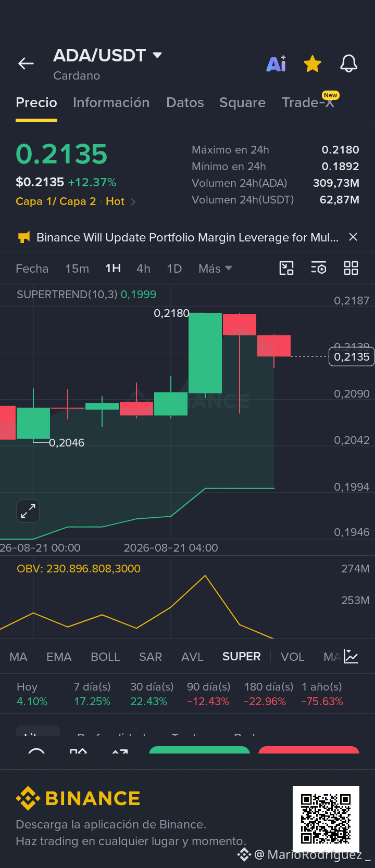
Task: Open the Capa 1/ Capa 2 tag
Action: [x=56, y=201]
